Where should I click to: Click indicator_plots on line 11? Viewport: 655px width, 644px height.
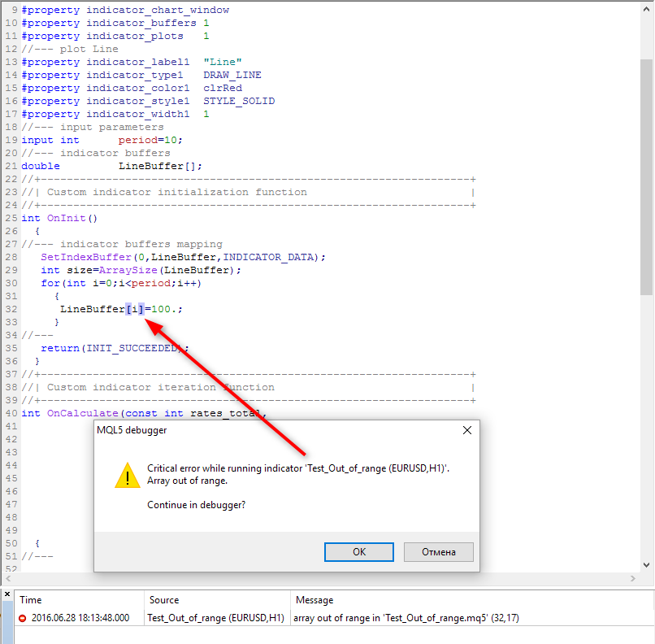(x=135, y=36)
